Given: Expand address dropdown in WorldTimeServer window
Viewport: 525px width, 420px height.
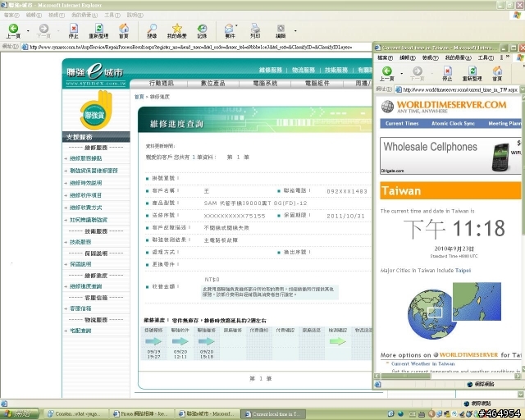Looking at the screenshot, I should (x=521, y=89).
